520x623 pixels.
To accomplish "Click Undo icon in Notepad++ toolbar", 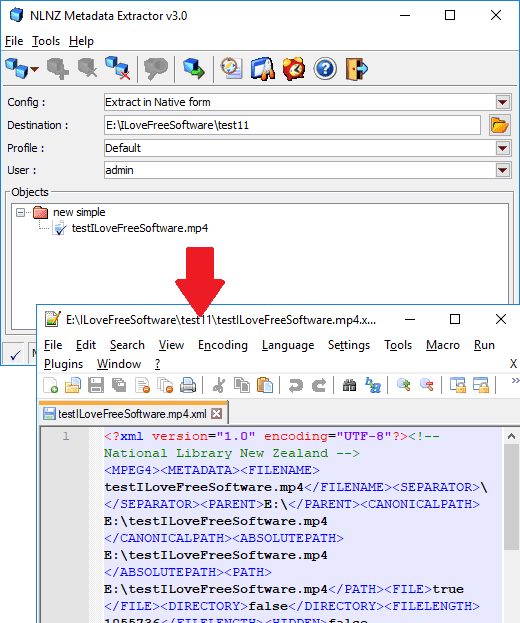I will 296,385.
